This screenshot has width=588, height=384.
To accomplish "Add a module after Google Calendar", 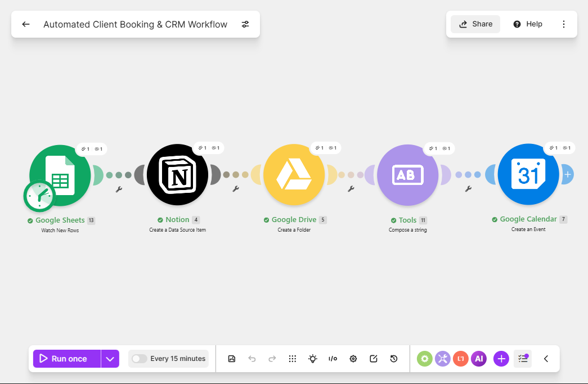I will [x=568, y=174].
